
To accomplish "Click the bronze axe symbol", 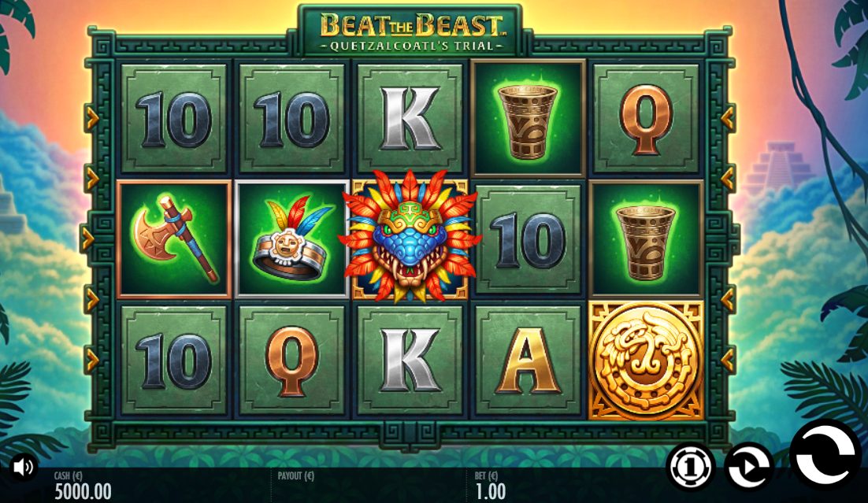I will (x=174, y=239).
